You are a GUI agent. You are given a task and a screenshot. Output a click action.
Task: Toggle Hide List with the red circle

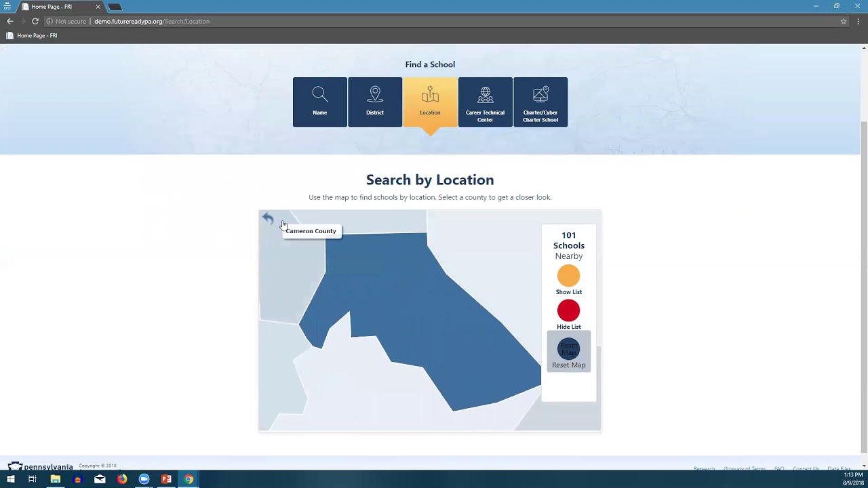568,310
